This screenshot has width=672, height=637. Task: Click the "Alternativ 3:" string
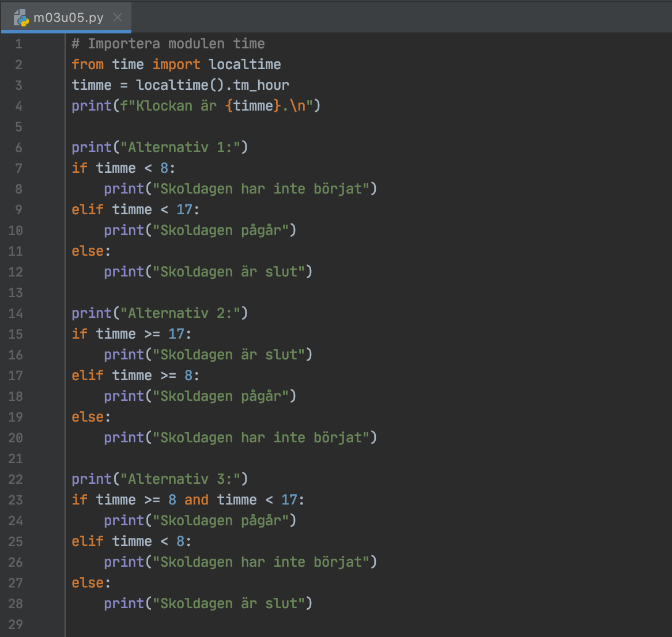[x=180, y=479]
